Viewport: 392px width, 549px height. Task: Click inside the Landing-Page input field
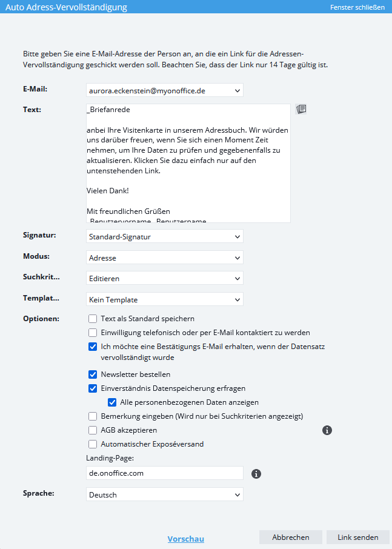point(165,473)
